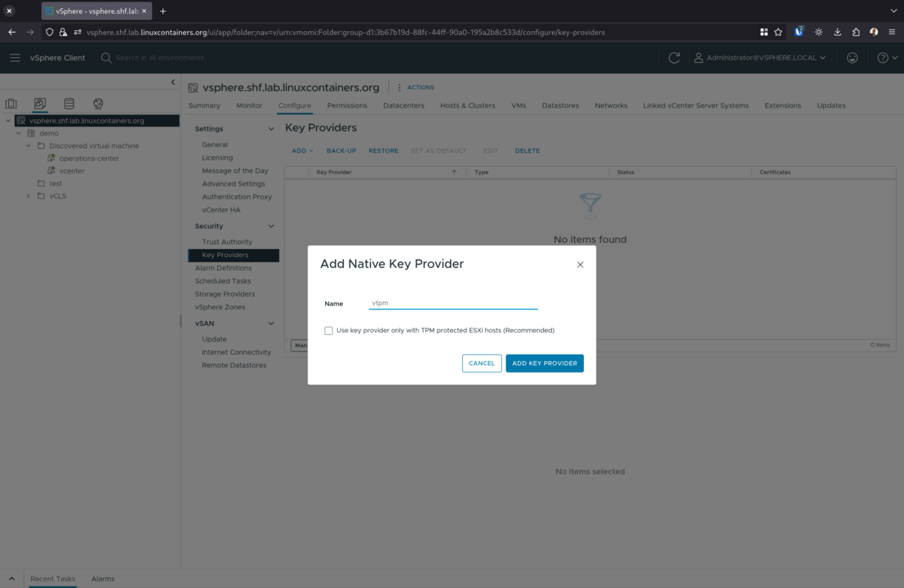The width and height of the screenshot is (904, 588).
Task: Open the browser downloads icon
Action: pos(837,33)
